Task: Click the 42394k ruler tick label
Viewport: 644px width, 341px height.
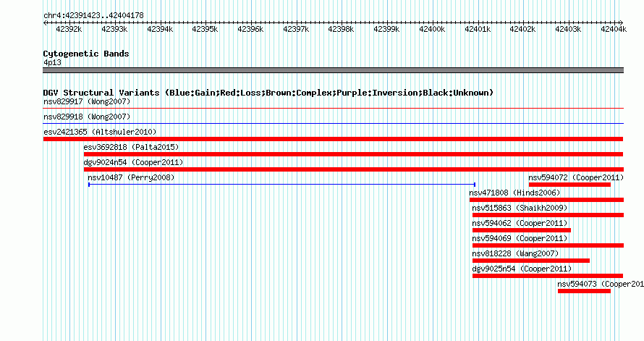Action: [160, 29]
